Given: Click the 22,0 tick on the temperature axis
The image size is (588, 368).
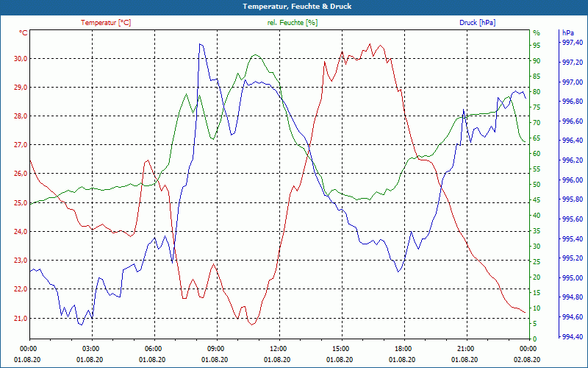Looking at the screenshot, I should [x=21, y=289].
